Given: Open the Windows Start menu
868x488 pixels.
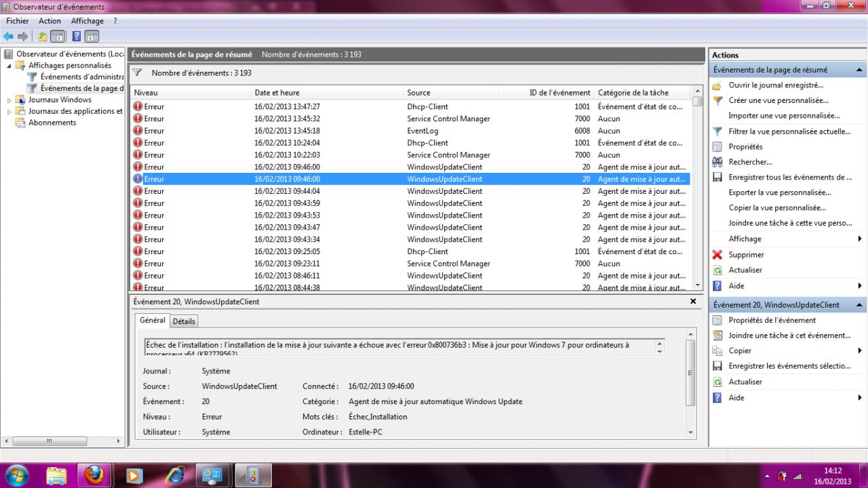Looking at the screenshot, I should point(16,475).
